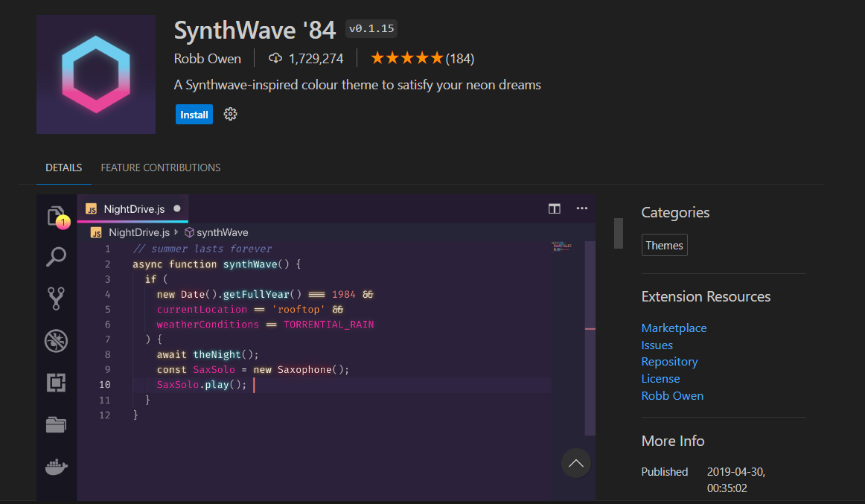Open the Themes category tag

click(664, 246)
